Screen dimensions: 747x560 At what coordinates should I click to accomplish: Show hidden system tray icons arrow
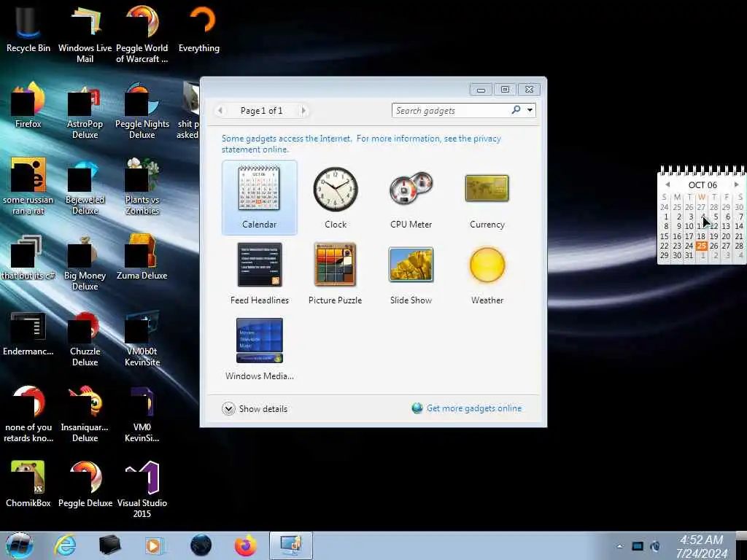pyautogui.click(x=619, y=546)
